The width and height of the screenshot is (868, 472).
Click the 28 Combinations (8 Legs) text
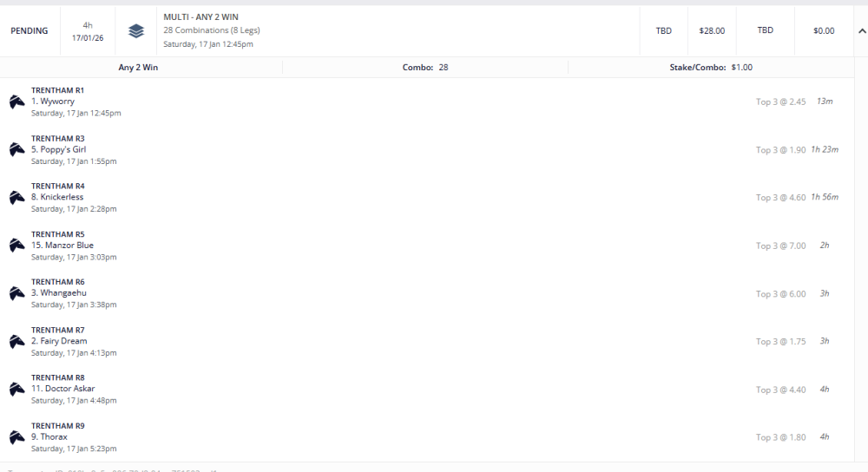(x=211, y=30)
